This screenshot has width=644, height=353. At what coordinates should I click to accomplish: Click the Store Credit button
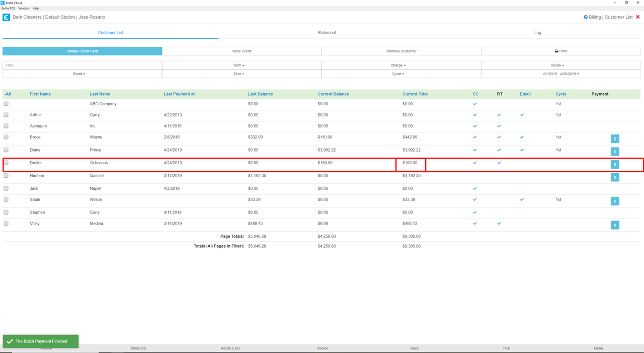(x=242, y=51)
